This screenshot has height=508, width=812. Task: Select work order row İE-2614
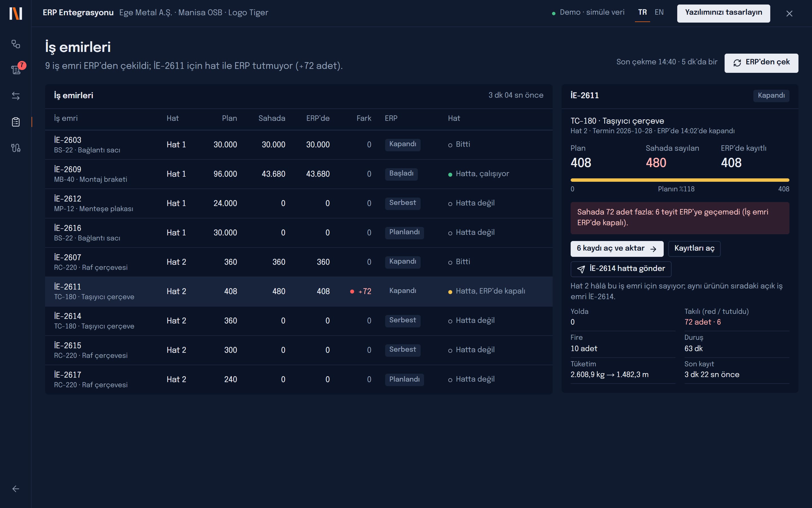(299, 321)
